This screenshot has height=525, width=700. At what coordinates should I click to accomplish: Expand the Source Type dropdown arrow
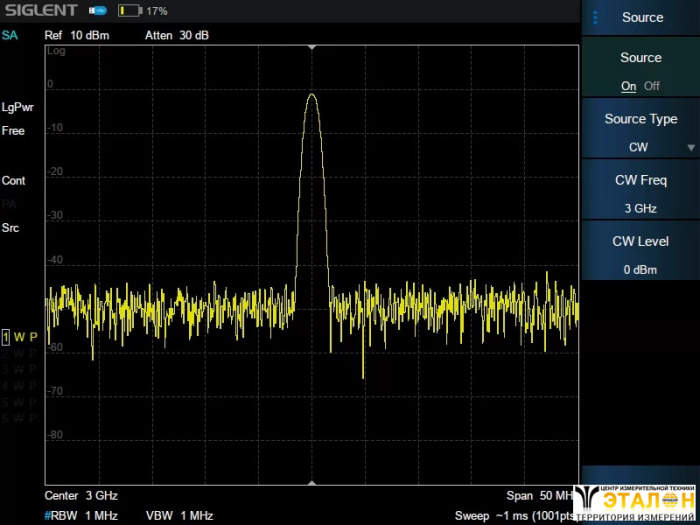tap(690, 148)
